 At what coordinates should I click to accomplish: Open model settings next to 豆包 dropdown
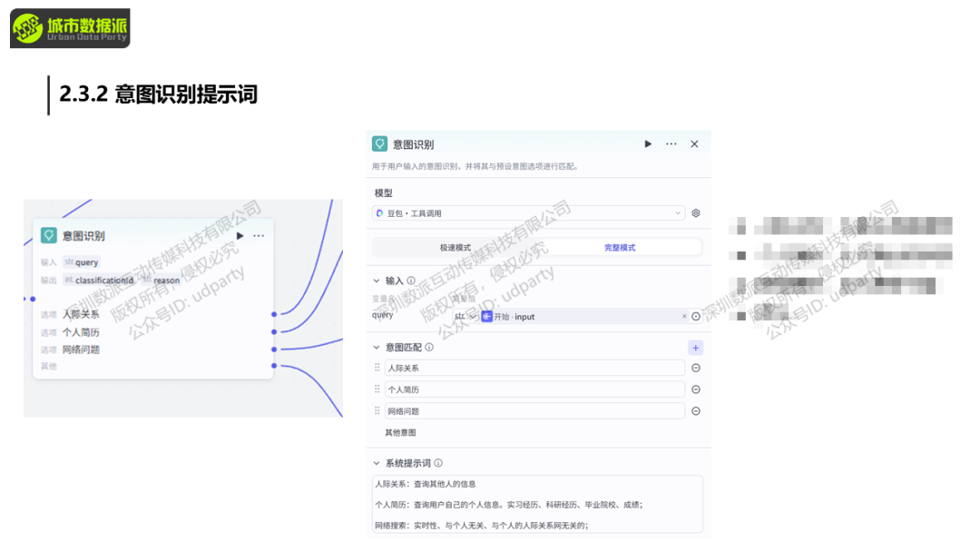tap(696, 213)
